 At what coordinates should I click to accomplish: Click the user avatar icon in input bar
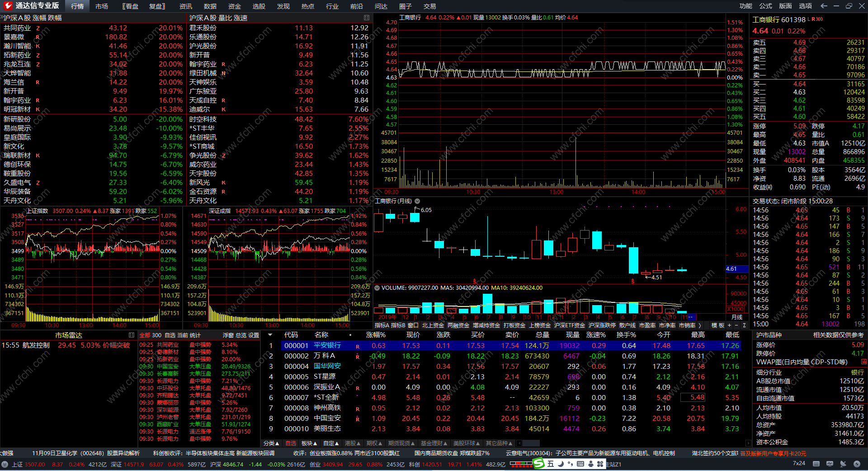pos(590,464)
